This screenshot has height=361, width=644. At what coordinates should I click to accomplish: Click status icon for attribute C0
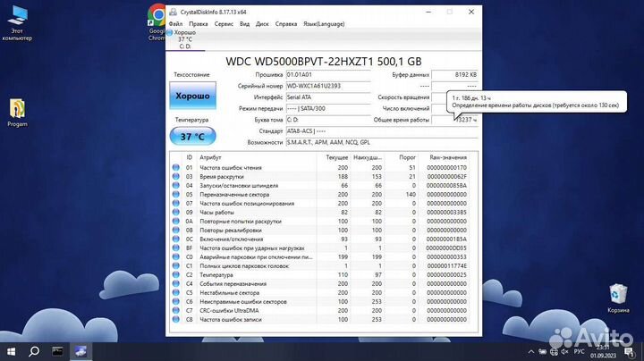pos(176,256)
